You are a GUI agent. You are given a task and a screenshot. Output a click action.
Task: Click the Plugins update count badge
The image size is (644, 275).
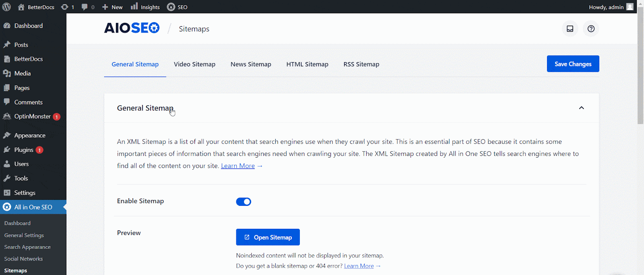pyautogui.click(x=39, y=150)
